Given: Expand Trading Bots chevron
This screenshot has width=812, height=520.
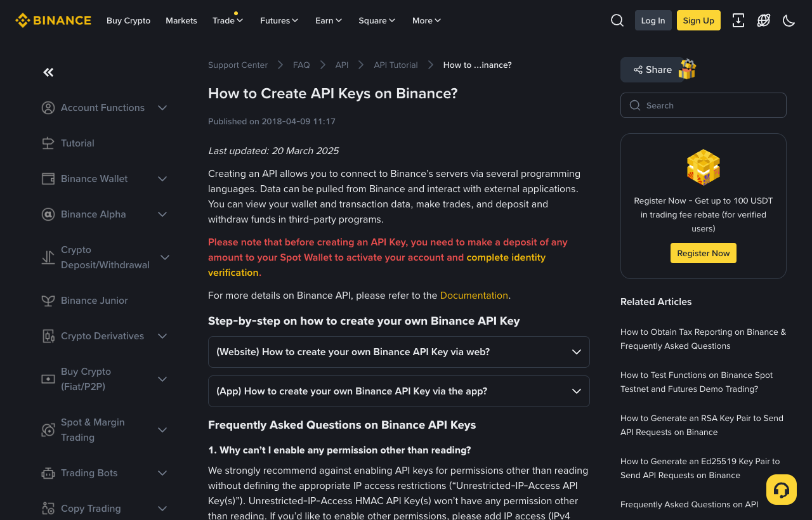Looking at the screenshot, I should tap(162, 473).
